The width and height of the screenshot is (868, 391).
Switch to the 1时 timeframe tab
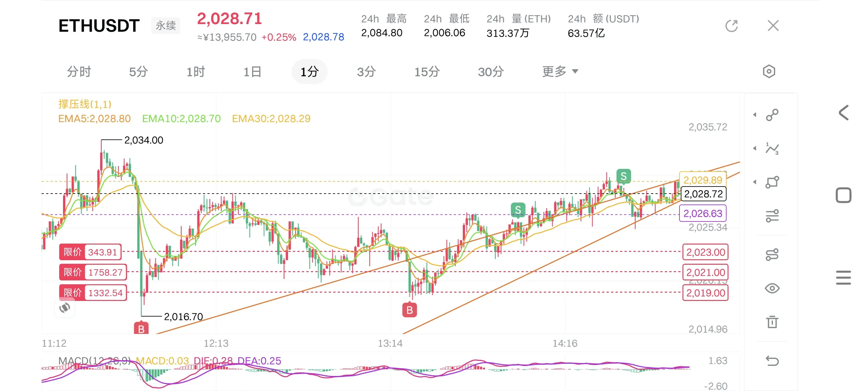click(196, 72)
